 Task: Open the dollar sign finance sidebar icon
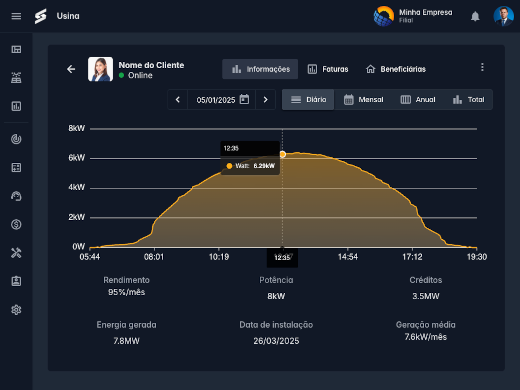16,224
